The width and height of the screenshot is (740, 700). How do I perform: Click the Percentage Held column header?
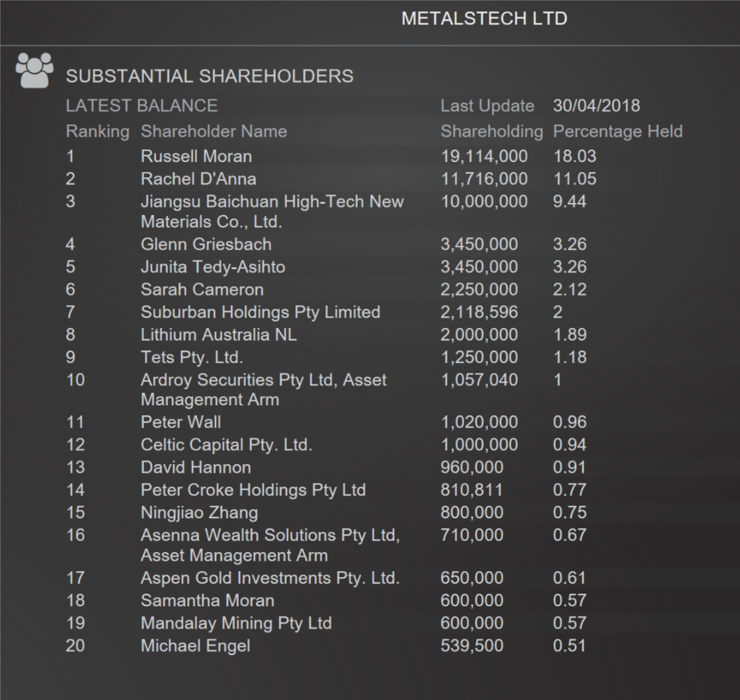click(x=618, y=131)
